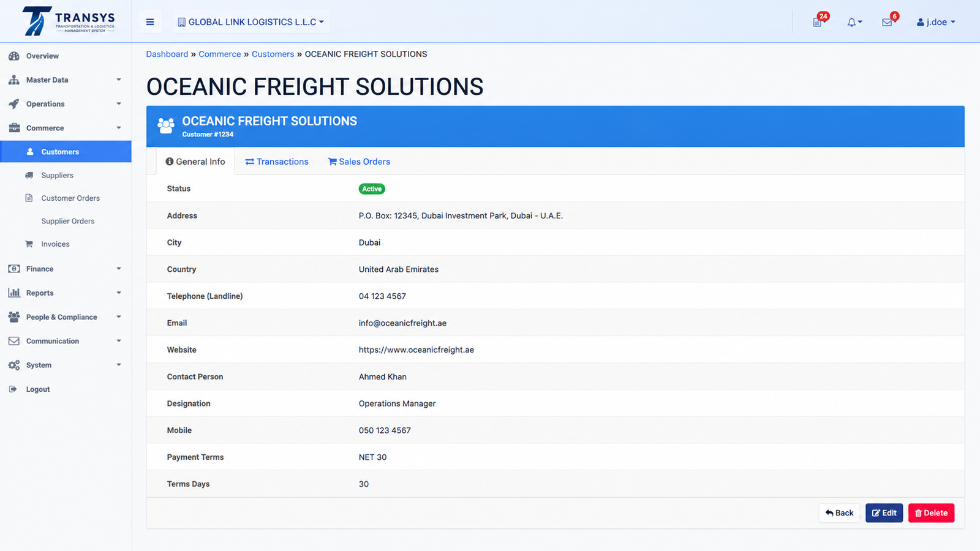This screenshot has width=980, height=551.
Task: Click the contact person Ahmed Khan
Action: click(x=383, y=377)
